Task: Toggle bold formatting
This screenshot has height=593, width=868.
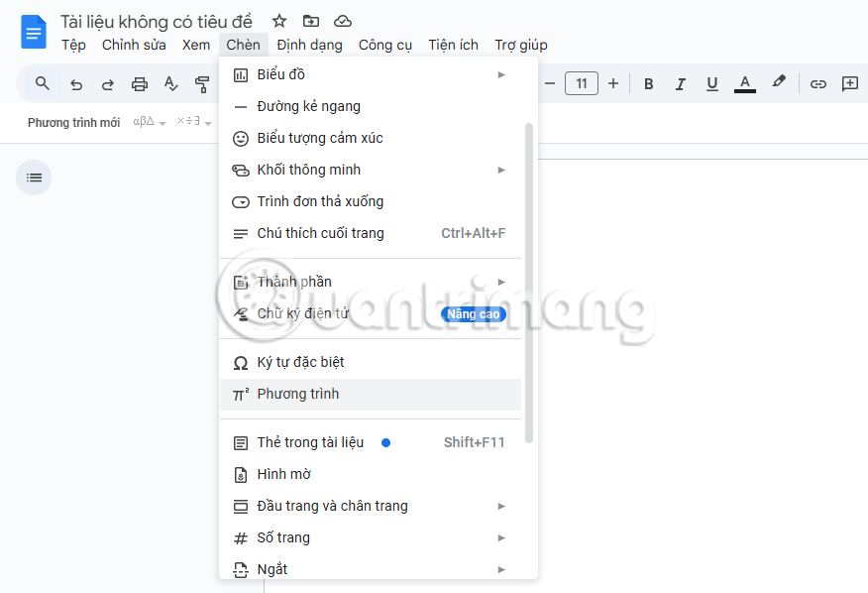Action: point(649,83)
